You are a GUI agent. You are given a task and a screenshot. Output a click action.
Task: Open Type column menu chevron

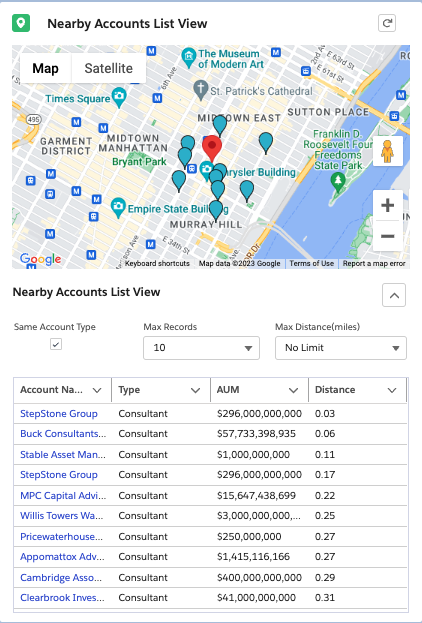pyautogui.click(x=195, y=390)
